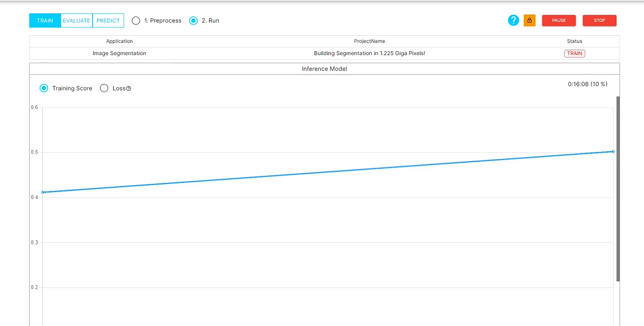Click the 0.3 y-axis label

click(x=34, y=243)
